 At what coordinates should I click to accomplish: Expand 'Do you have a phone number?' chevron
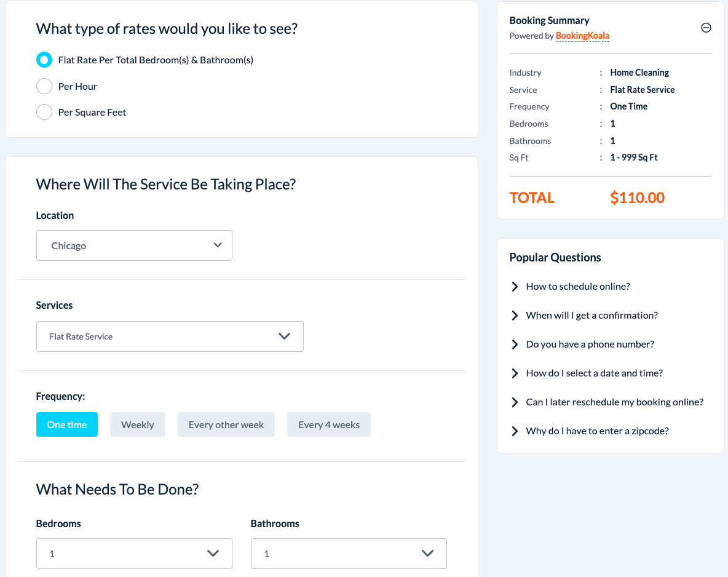(515, 344)
